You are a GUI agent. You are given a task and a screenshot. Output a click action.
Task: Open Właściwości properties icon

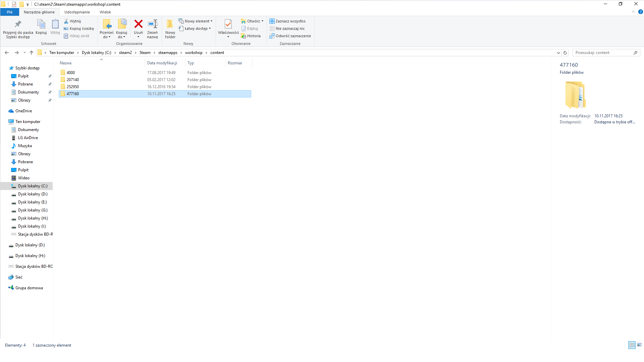(x=228, y=24)
